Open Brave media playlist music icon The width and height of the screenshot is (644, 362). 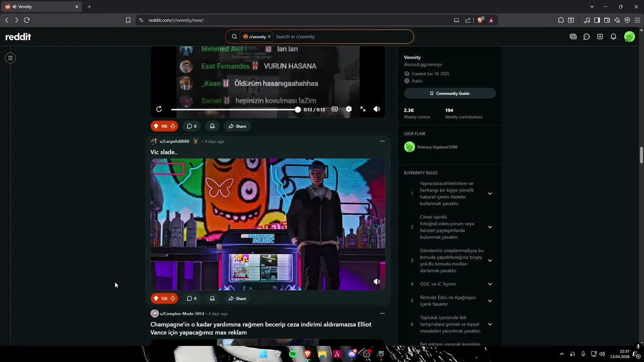(587, 20)
